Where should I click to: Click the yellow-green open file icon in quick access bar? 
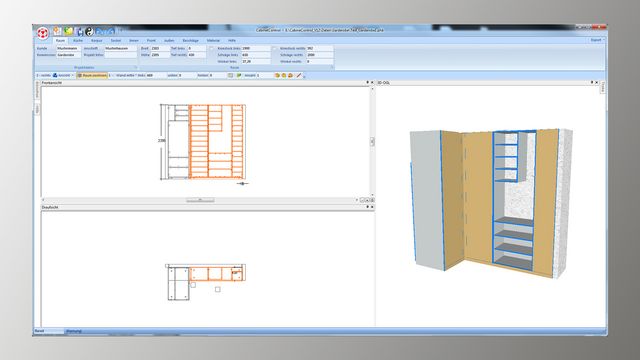click(x=69, y=31)
